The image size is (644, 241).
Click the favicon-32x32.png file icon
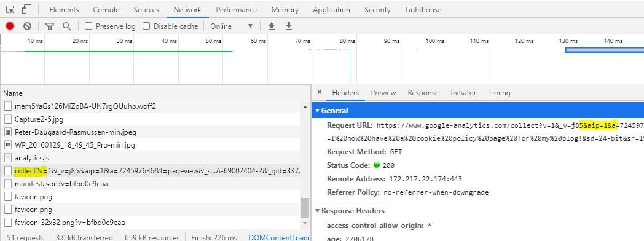tap(8, 223)
